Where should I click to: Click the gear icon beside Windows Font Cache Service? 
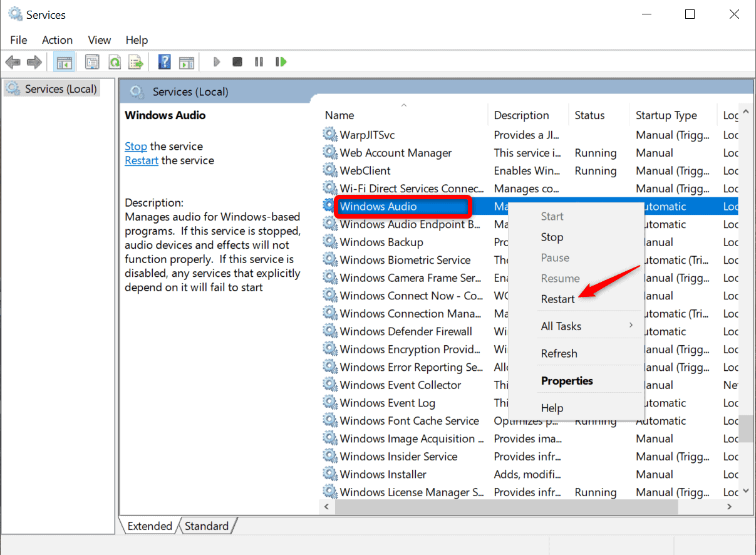[330, 421]
